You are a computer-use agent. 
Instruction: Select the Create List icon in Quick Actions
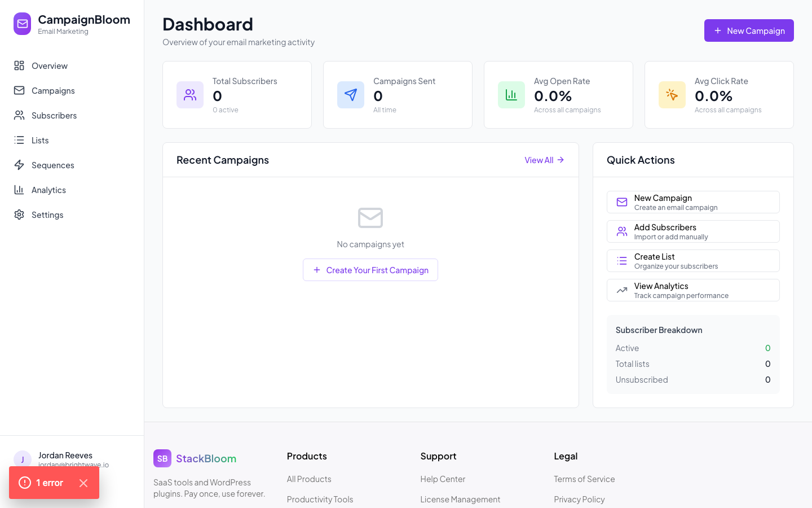621,260
